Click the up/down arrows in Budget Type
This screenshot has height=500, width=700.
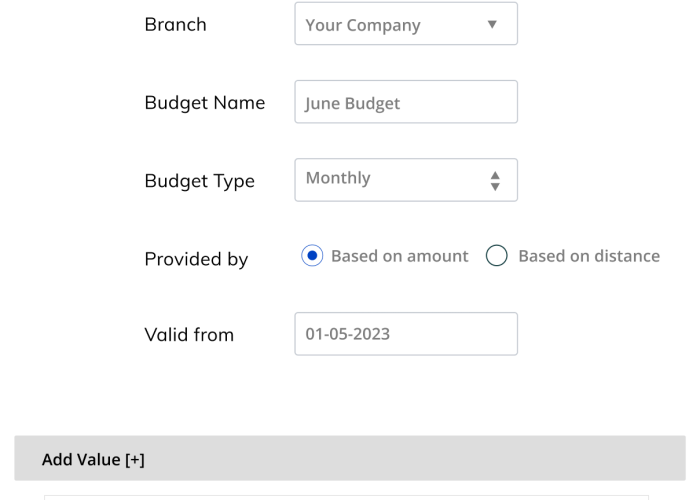pyautogui.click(x=494, y=181)
